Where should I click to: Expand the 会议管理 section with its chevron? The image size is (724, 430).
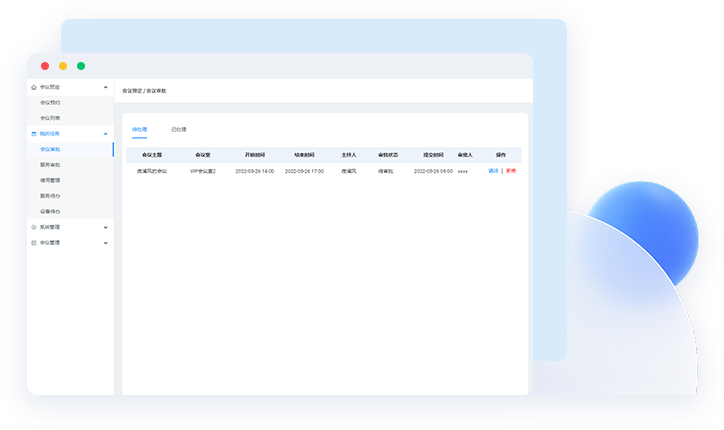(x=105, y=243)
